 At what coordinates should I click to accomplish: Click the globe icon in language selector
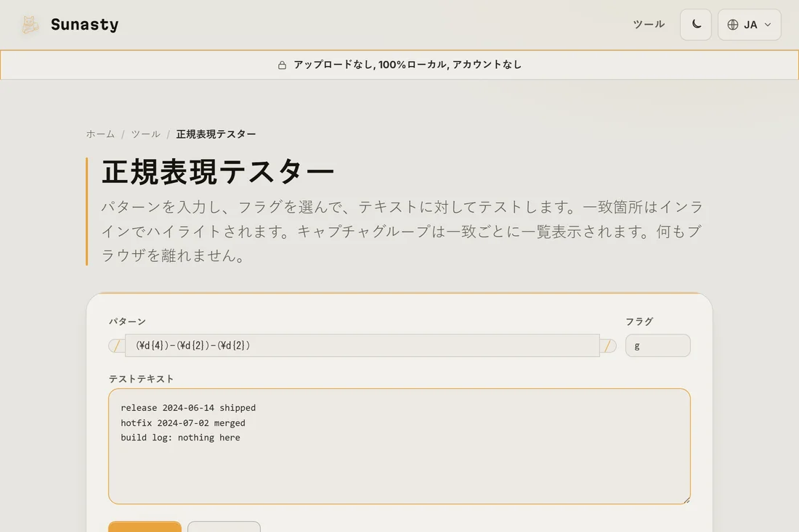click(733, 25)
